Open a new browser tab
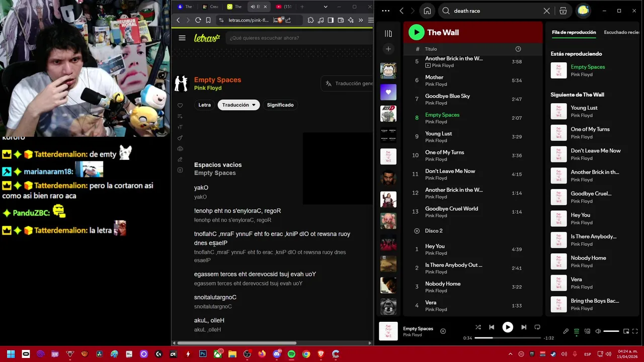 coord(302,7)
